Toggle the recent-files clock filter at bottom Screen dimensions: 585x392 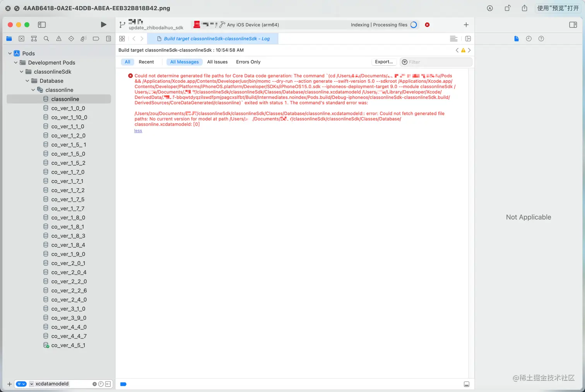tap(101, 383)
